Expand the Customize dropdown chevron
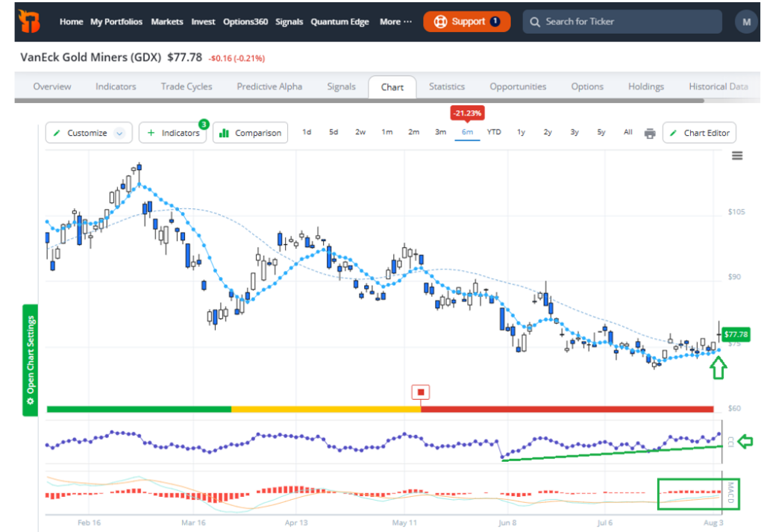The width and height of the screenshot is (764, 532). [x=119, y=133]
